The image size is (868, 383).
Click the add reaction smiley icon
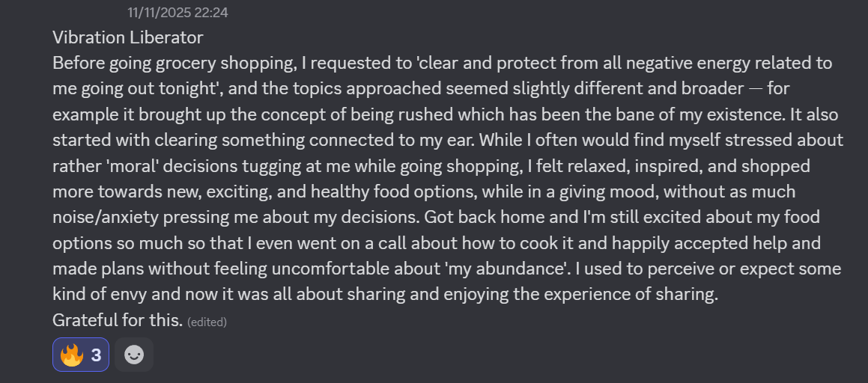coord(134,355)
